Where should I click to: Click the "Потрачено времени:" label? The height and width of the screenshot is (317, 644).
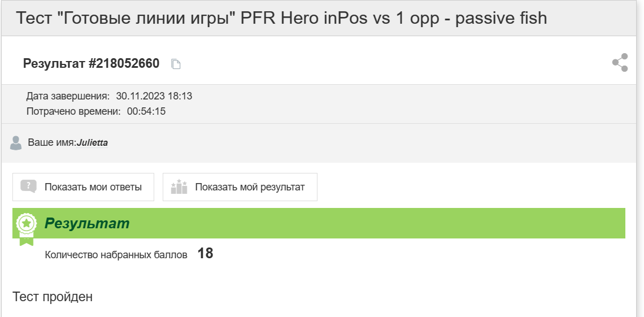point(73,111)
